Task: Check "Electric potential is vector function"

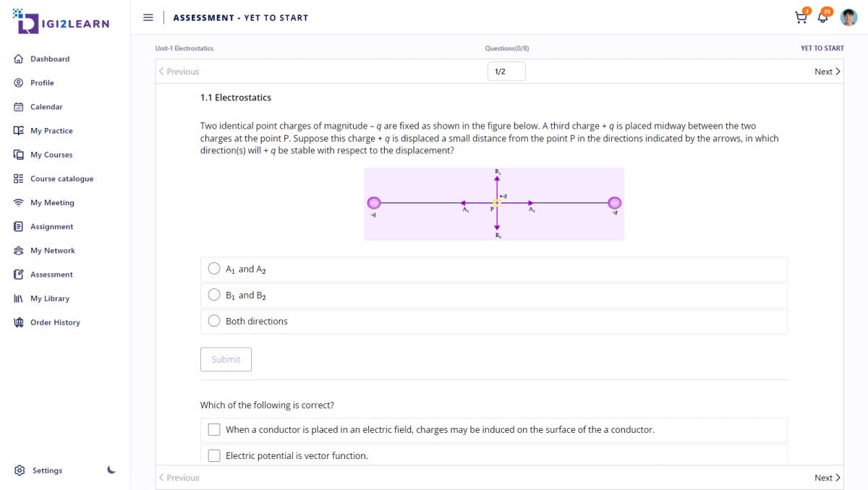Action: (214, 455)
